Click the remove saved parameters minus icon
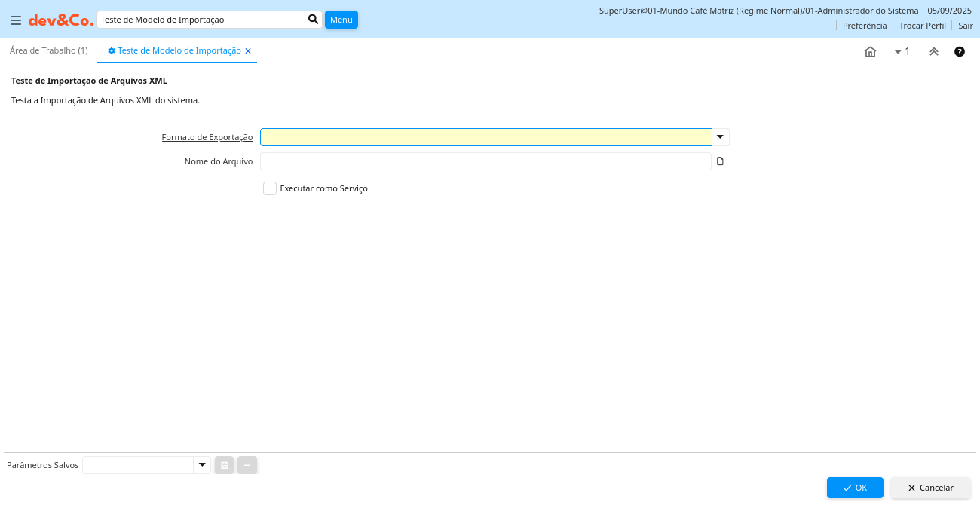The width and height of the screenshot is (980, 508). pos(247,465)
